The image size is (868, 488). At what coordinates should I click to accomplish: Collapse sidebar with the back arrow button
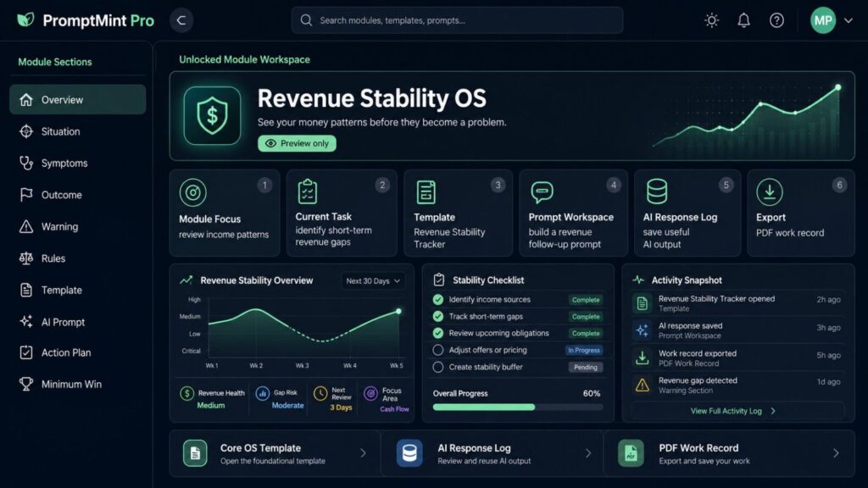tap(181, 20)
